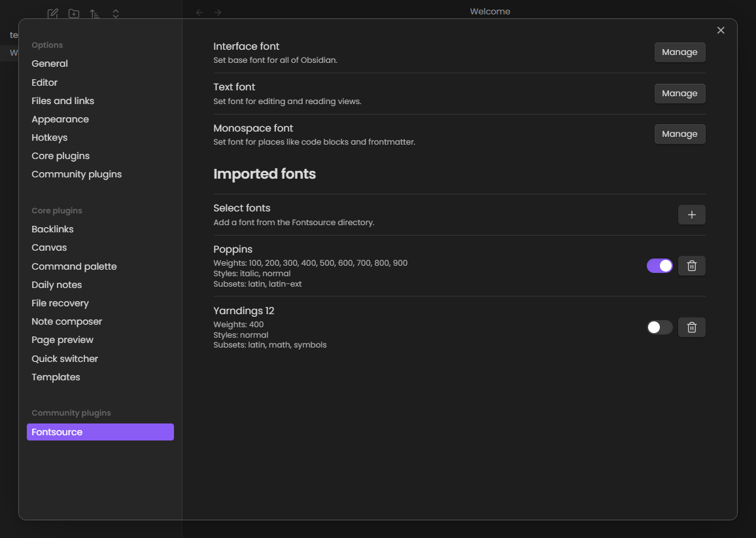
Task: Delete the Yarndings 12 font
Action: pos(691,327)
